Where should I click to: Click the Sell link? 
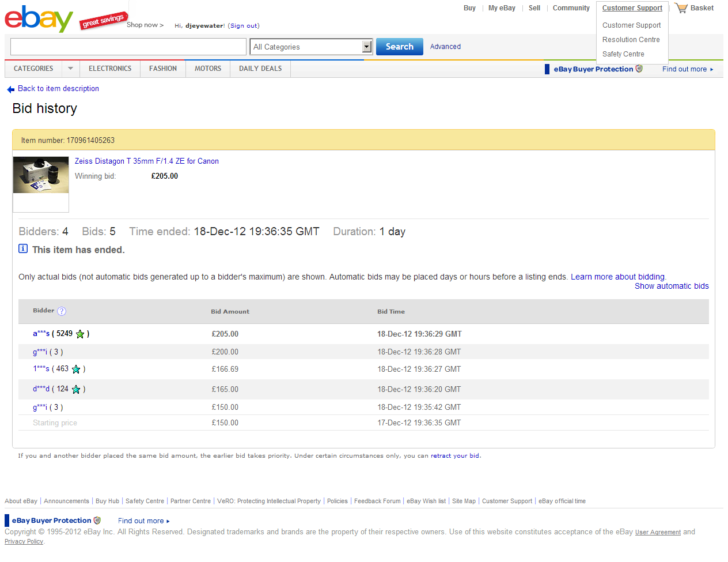(x=534, y=8)
